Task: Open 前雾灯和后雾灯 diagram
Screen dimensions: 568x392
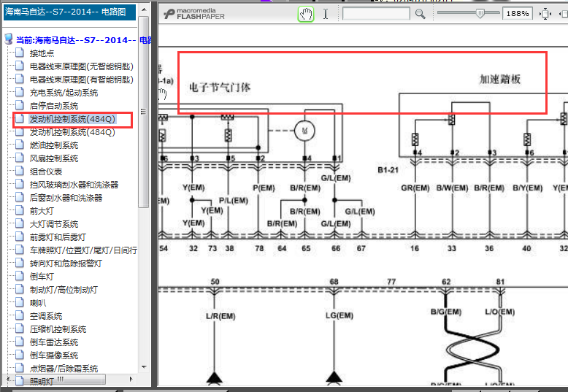Action: (x=58, y=237)
